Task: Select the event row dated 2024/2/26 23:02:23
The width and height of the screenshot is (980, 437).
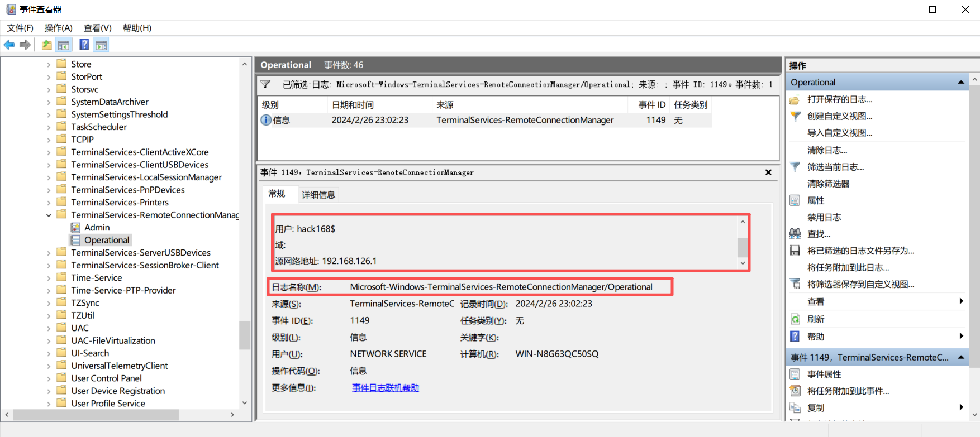Action: pyautogui.click(x=485, y=120)
